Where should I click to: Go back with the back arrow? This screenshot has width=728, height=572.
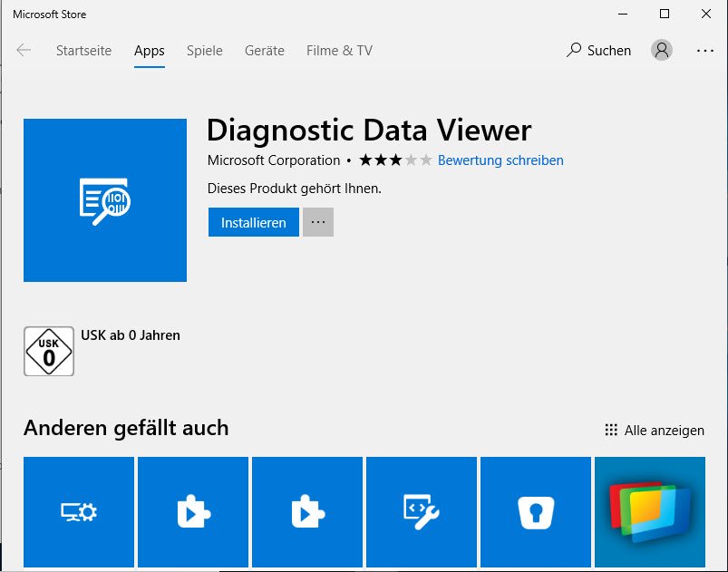(x=24, y=50)
